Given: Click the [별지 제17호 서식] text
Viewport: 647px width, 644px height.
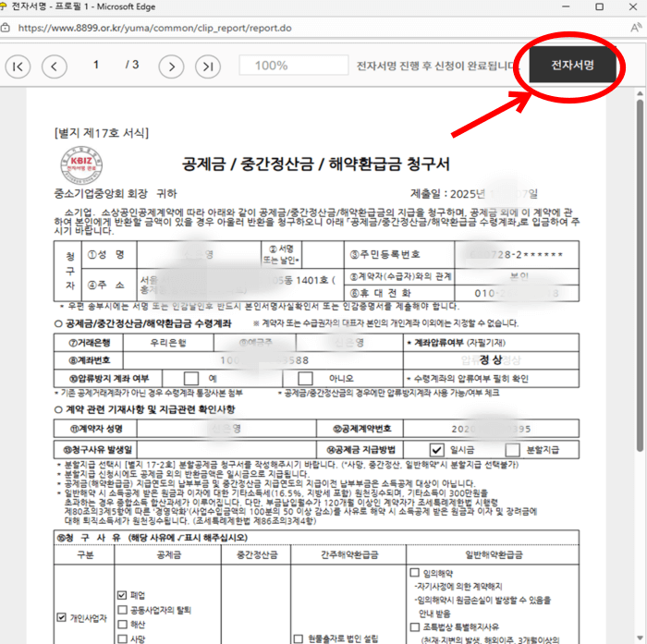Looking at the screenshot, I should click(102, 133).
